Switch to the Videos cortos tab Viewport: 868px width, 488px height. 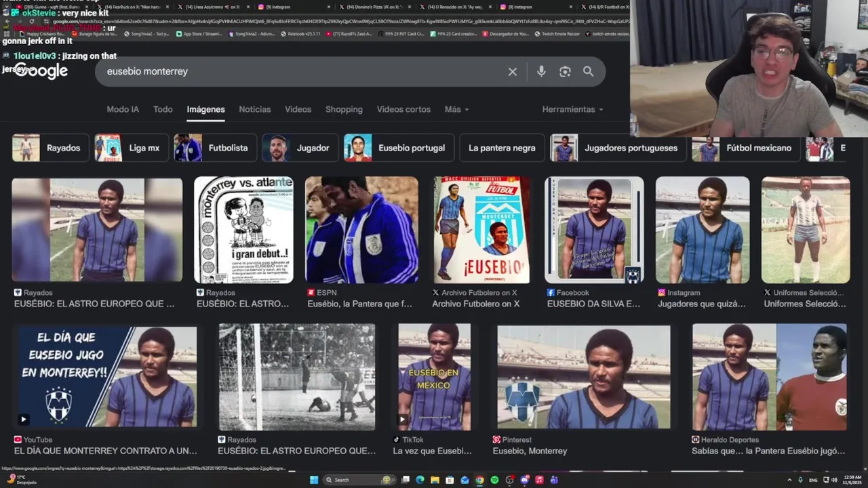pos(403,109)
